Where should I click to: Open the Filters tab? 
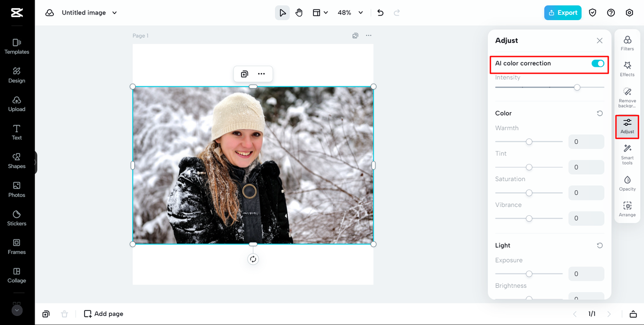coord(627,43)
